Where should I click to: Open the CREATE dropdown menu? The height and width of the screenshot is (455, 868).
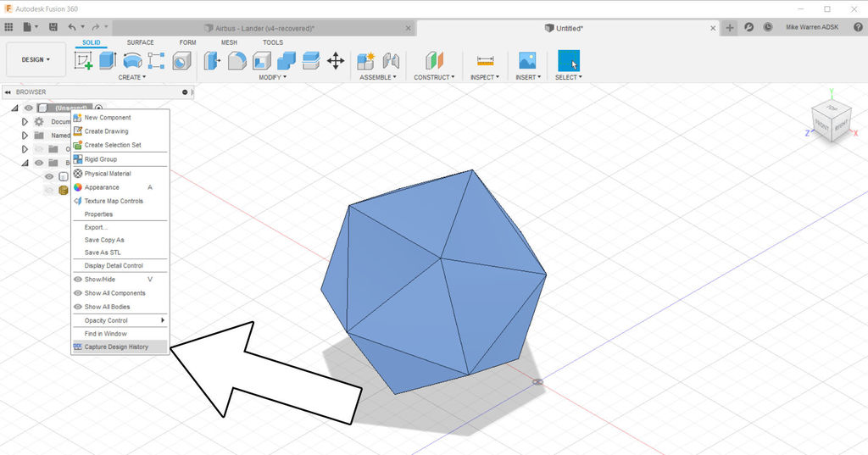click(x=131, y=77)
